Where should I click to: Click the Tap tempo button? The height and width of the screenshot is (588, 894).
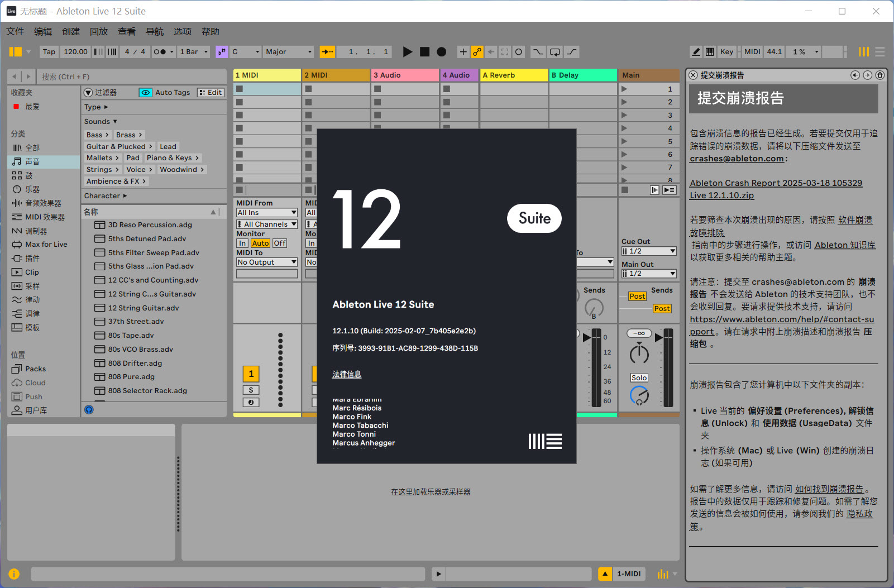(x=49, y=52)
